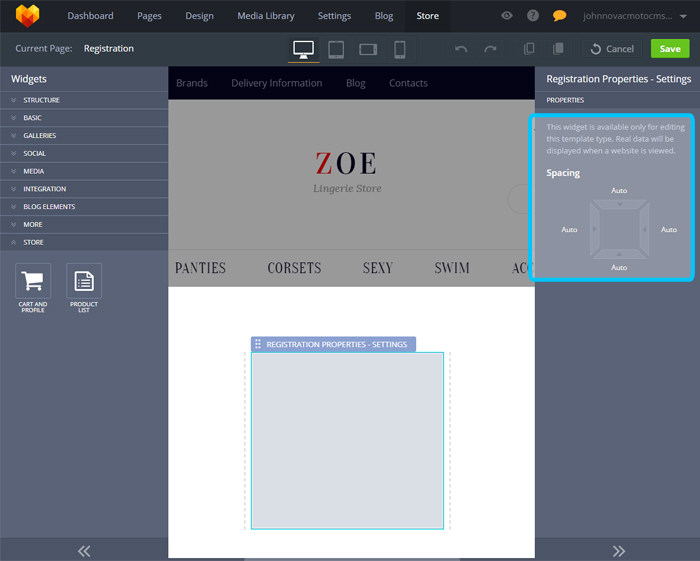Collapse the STORE widget group
The image size is (700, 561).
pos(84,242)
